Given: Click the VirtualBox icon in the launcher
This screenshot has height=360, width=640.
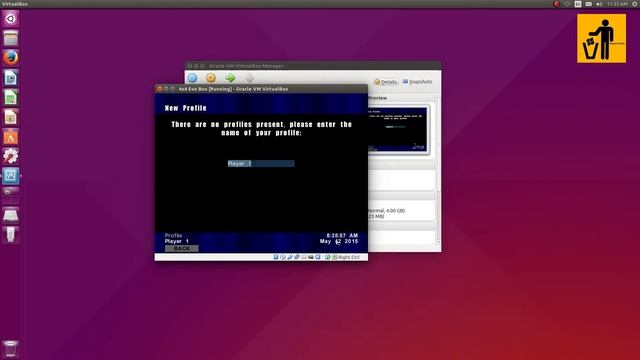Looking at the screenshot, I should 11,176.
